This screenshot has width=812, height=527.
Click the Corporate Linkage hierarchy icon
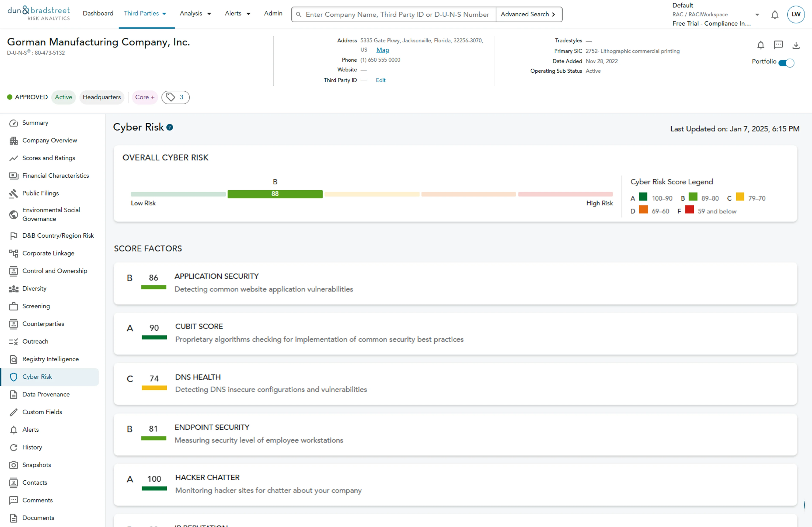click(14, 253)
